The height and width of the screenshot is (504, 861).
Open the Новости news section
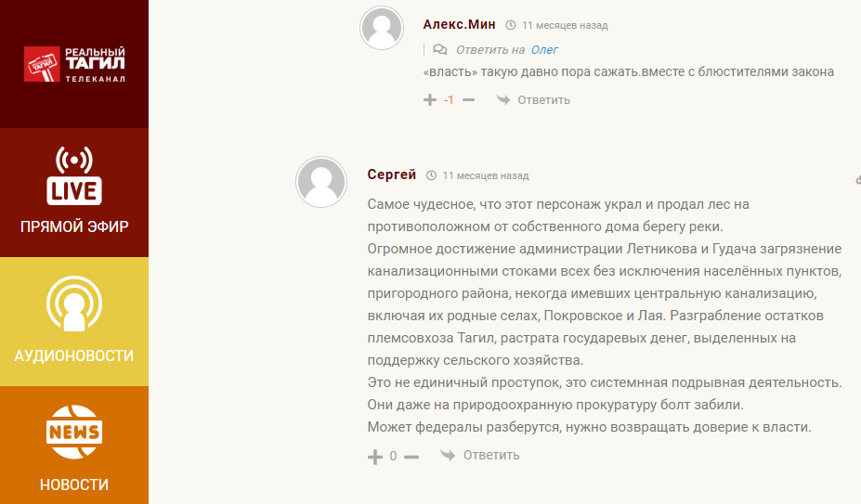(x=74, y=446)
